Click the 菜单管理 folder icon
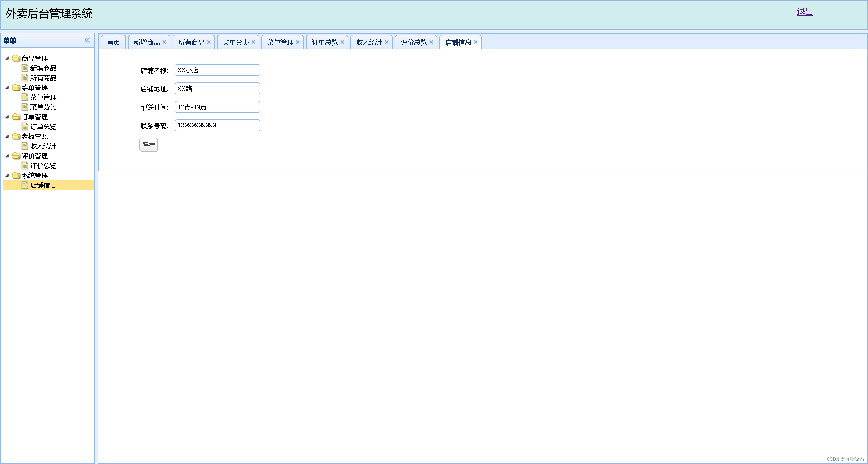868x464 pixels. coord(16,88)
